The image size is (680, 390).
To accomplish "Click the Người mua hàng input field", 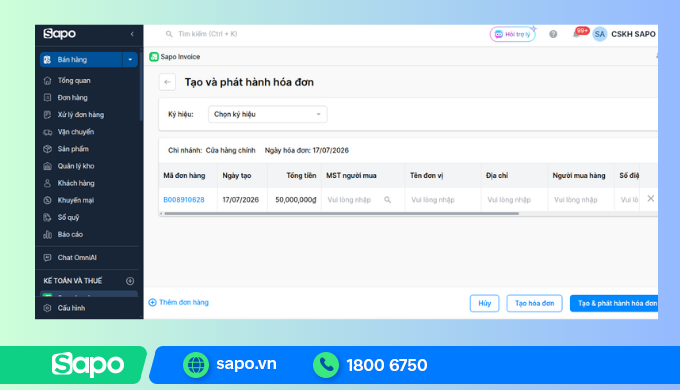I will [581, 200].
